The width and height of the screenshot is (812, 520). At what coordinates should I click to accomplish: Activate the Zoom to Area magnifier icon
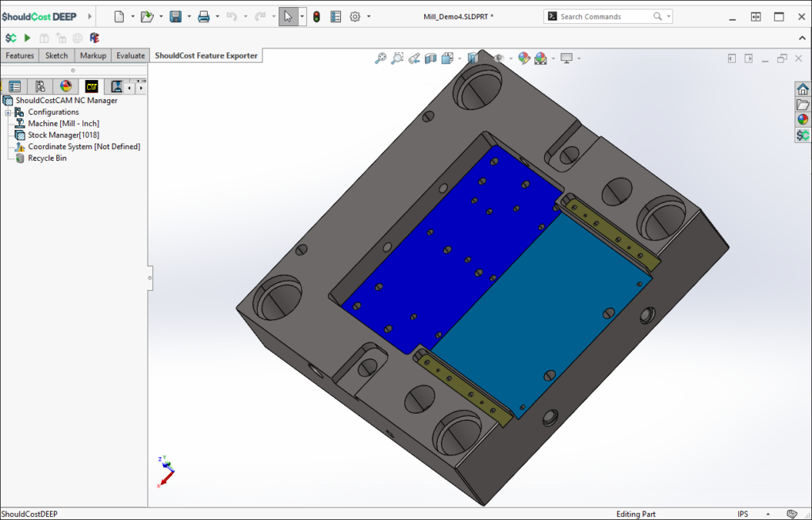(x=396, y=57)
